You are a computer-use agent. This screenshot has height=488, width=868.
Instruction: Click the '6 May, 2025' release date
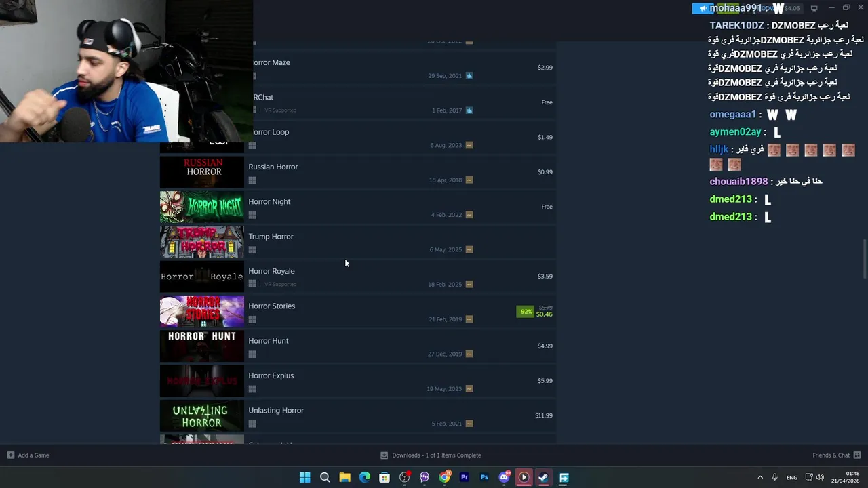point(446,249)
